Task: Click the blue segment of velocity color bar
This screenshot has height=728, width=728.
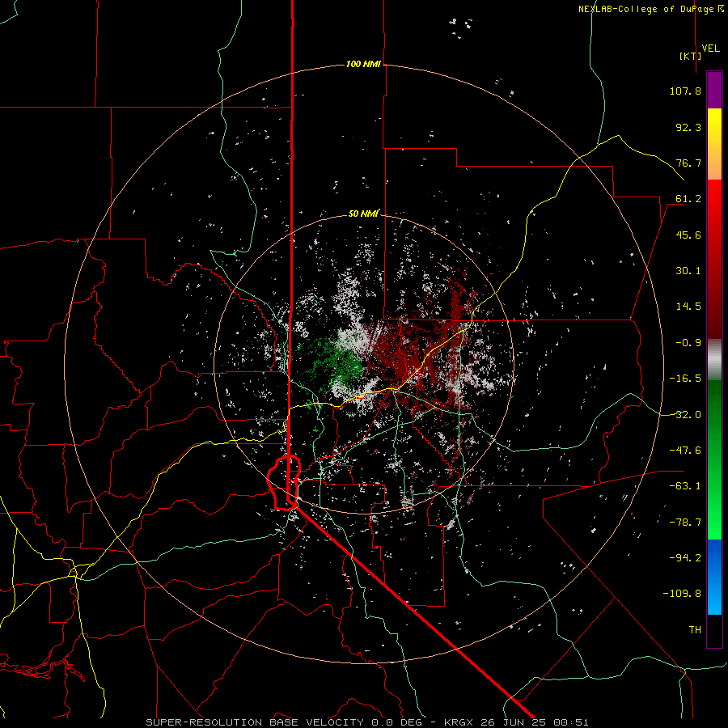Action: (714, 576)
